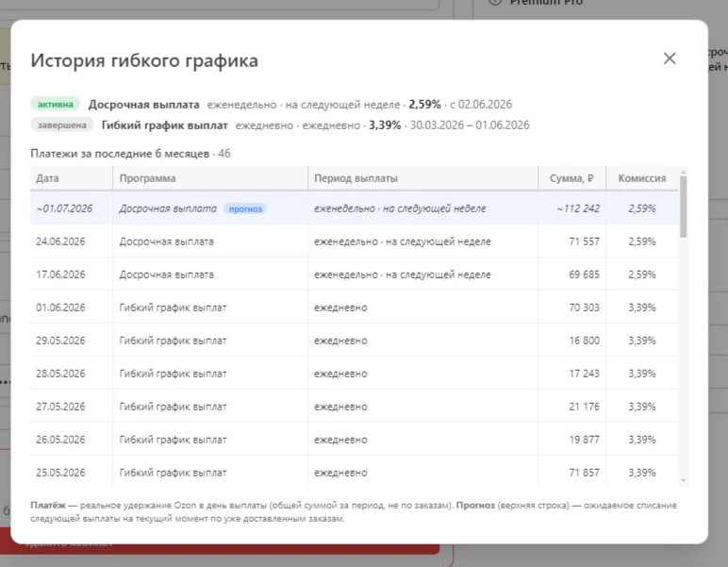Click the date 26.05.2026

[60, 440]
